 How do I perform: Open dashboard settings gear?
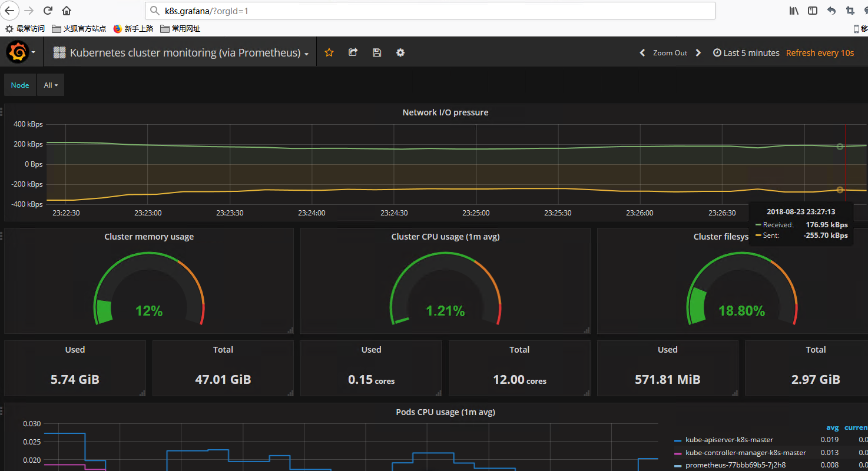pos(400,52)
